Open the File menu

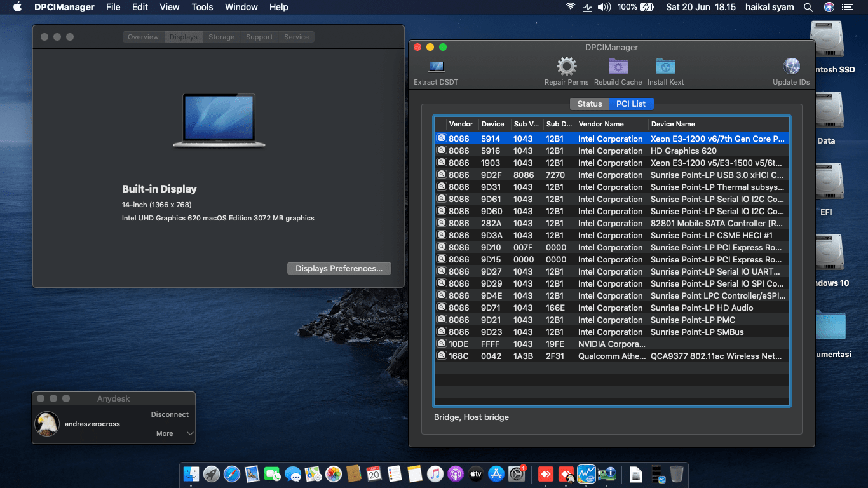[x=113, y=7]
